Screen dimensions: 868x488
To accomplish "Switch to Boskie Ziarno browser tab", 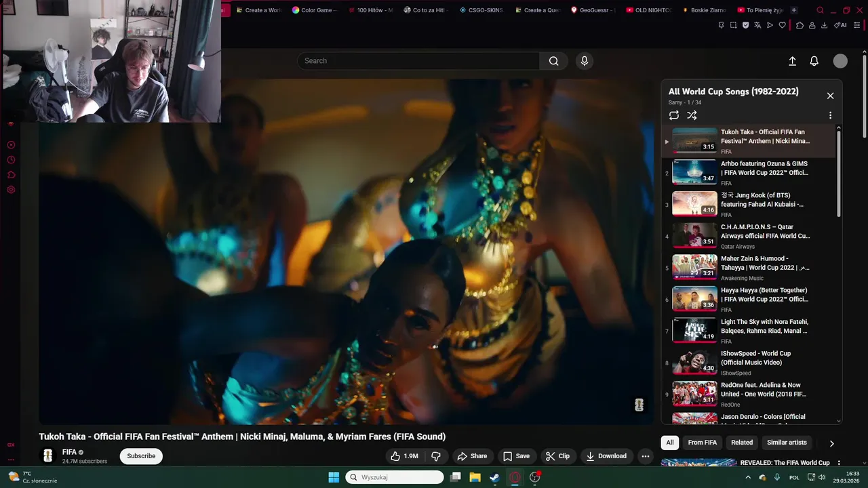I will click(704, 10).
